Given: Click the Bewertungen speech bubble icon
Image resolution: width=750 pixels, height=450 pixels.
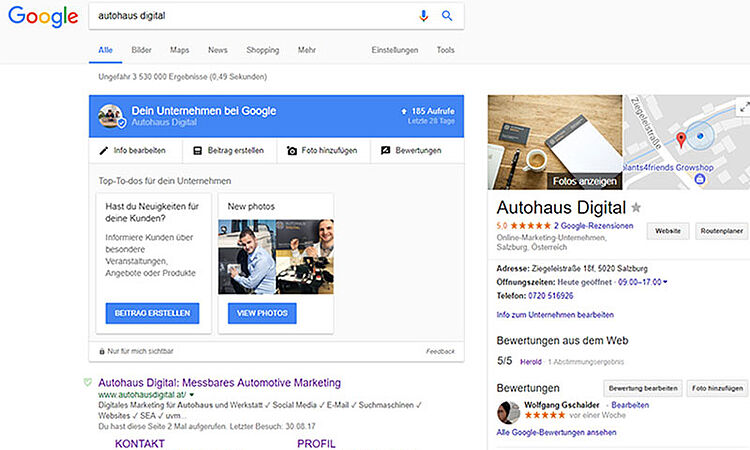Looking at the screenshot, I should [x=385, y=151].
